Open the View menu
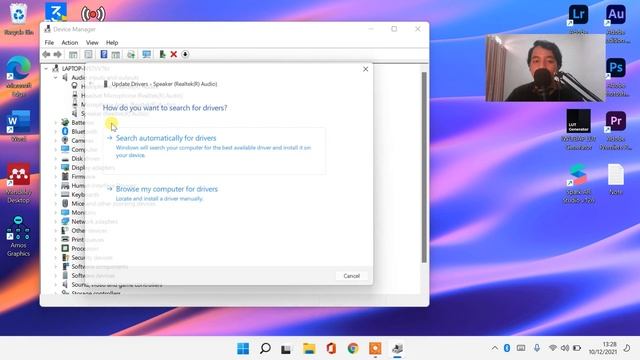This screenshot has height=360, width=640. 92,42
